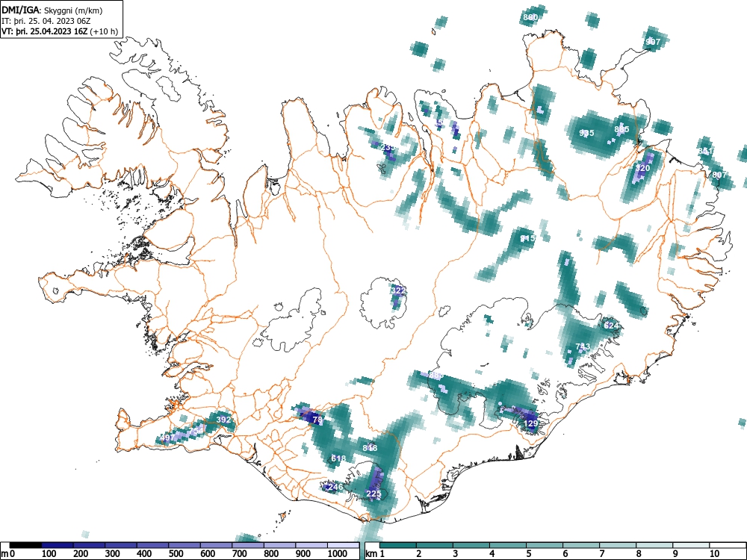Click the 907 visibility value on the map
This screenshot has width=747, height=560.
point(653,42)
